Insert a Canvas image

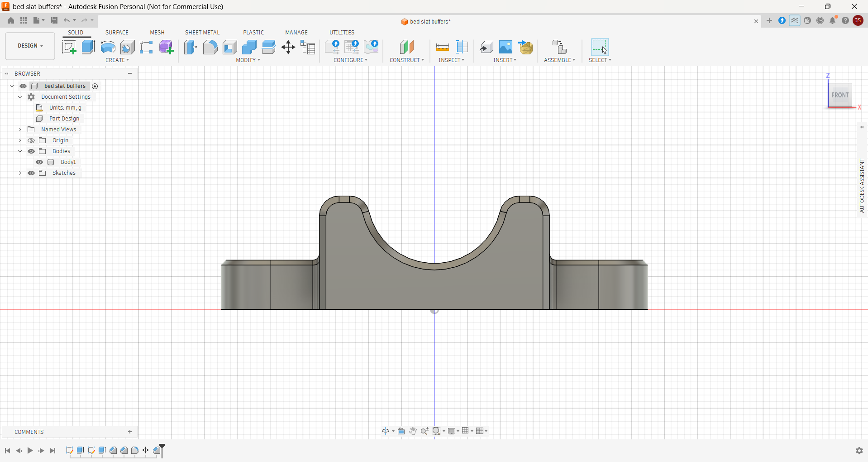pyautogui.click(x=506, y=47)
